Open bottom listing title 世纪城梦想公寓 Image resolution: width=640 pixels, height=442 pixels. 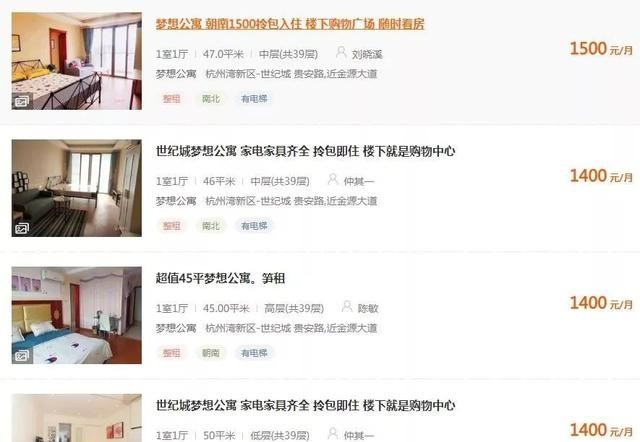[305, 405]
